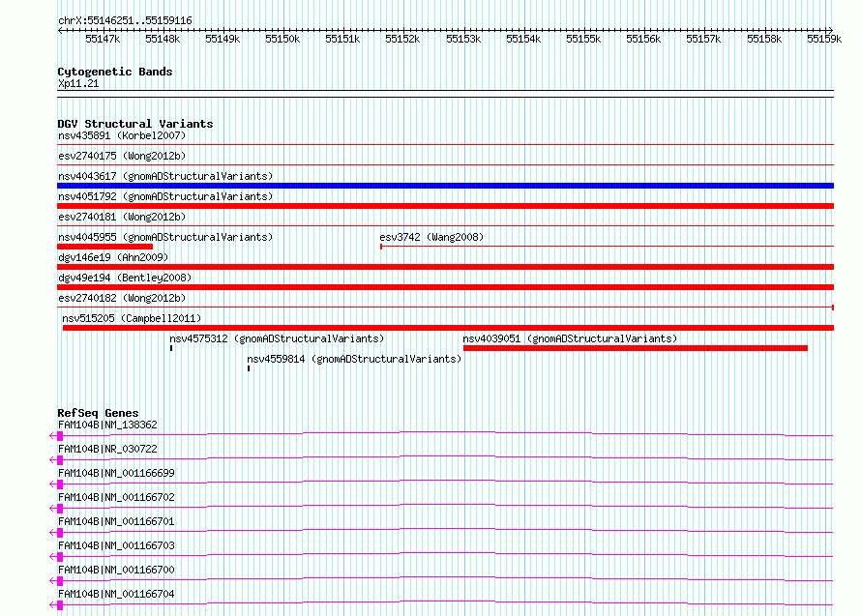This screenshot has height=616, width=861.
Task: Open the RefSeq Genes track heading
Action: point(98,413)
